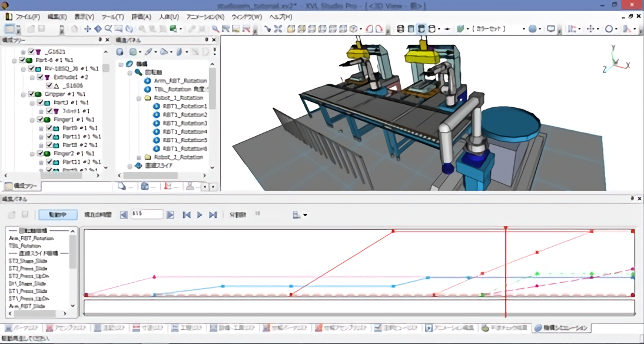Collapse the Finger1 tree node

[32, 120]
